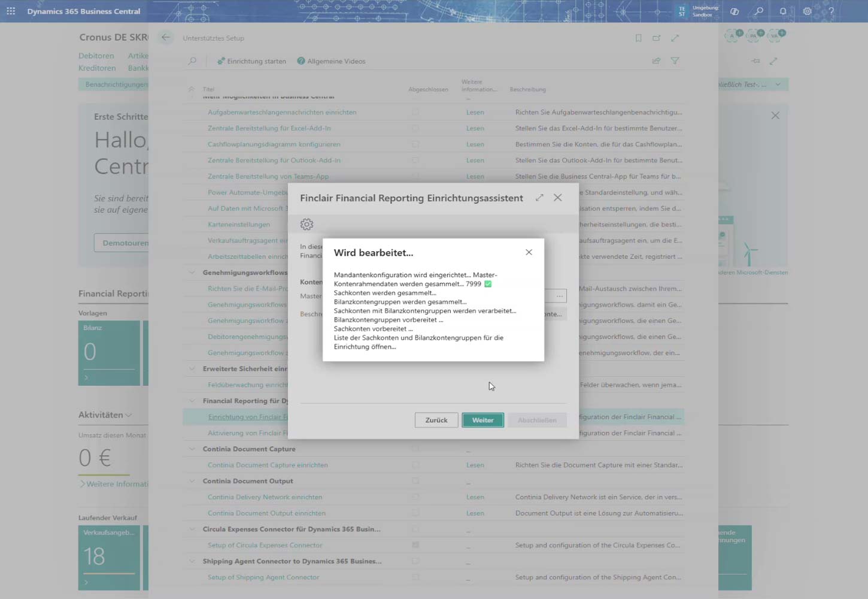Screen dimensions: 868x599
Task: Start Einrichtung starten action
Action: [x=251, y=61]
